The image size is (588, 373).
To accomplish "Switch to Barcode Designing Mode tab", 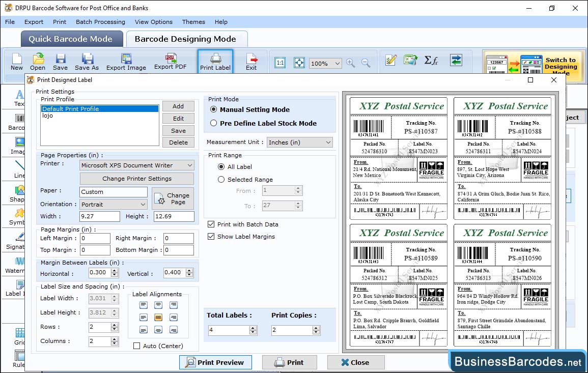I will tap(186, 39).
